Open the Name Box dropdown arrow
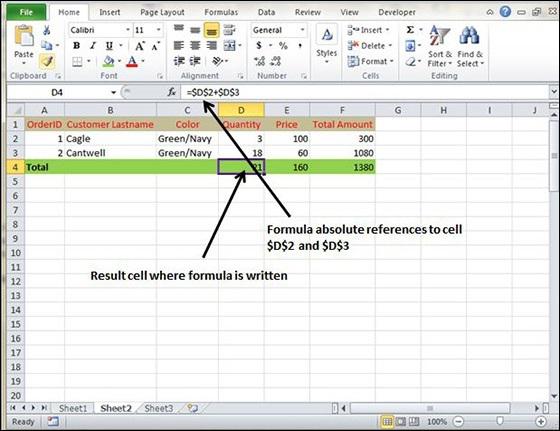 113,92
